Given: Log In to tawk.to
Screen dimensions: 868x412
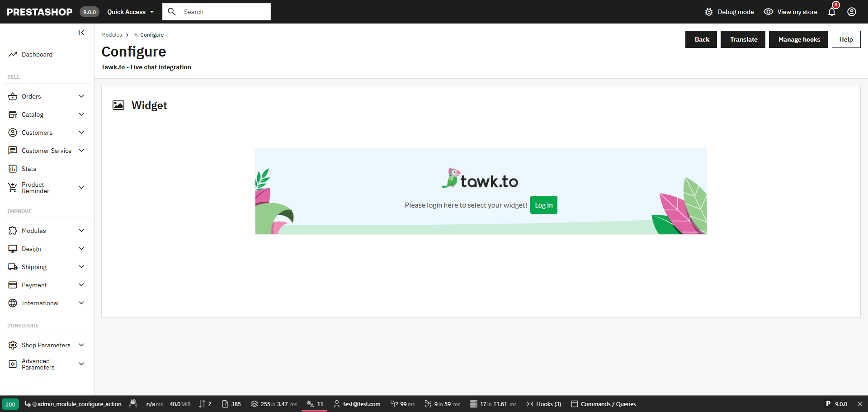Looking at the screenshot, I should pyautogui.click(x=544, y=205).
